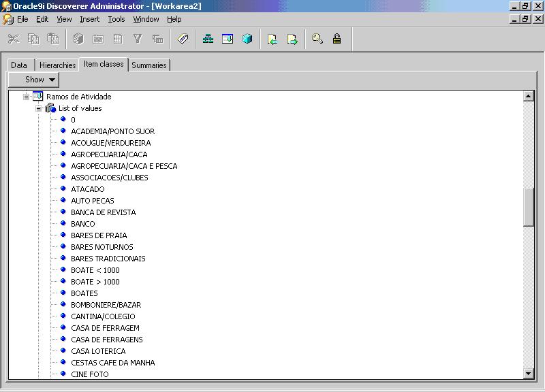Click the vertical scrollbar thumb
The width and height of the screenshot is (545, 392).
tap(529, 208)
